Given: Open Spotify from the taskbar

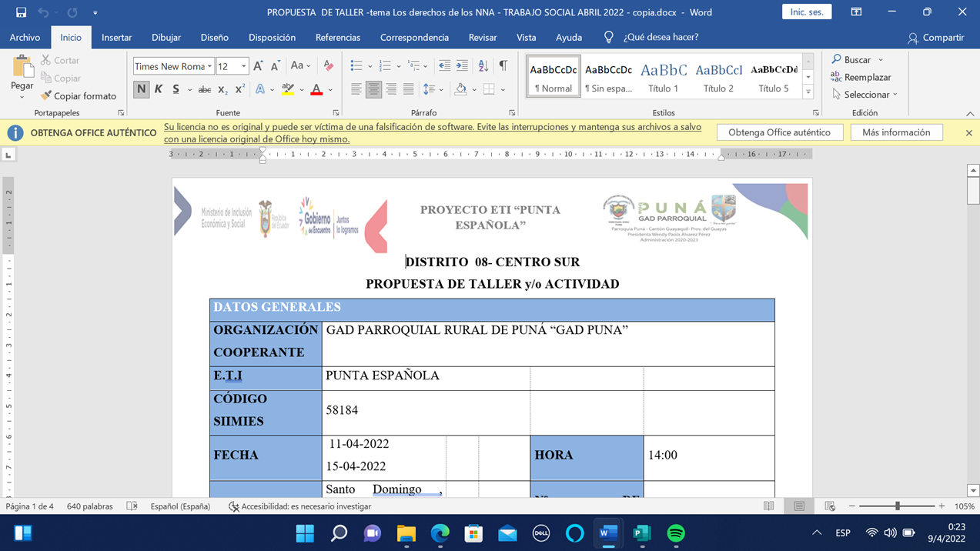Looking at the screenshot, I should pyautogui.click(x=676, y=533).
